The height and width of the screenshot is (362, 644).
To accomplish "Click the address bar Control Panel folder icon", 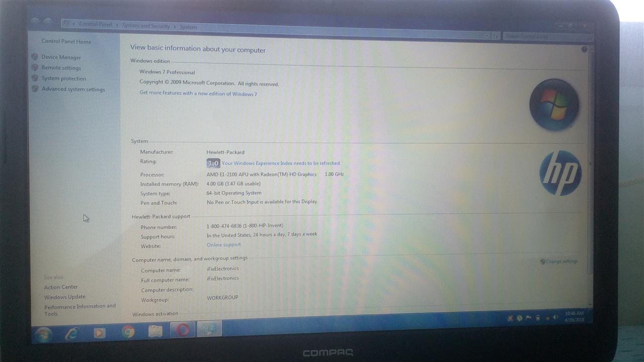I will click(66, 23).
